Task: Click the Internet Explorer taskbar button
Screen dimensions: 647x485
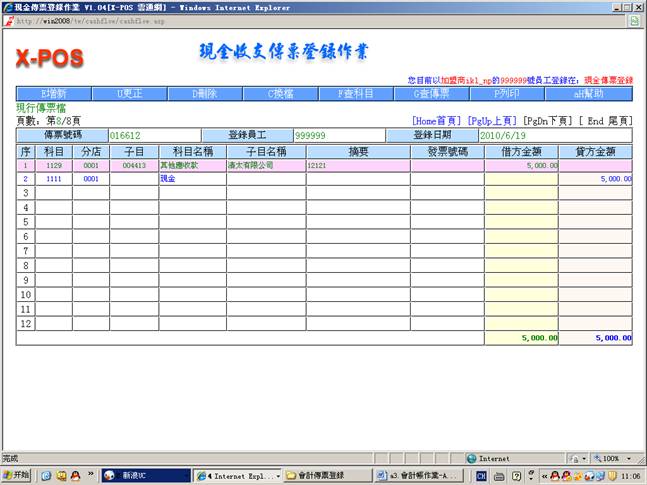Action: [236, 475]
